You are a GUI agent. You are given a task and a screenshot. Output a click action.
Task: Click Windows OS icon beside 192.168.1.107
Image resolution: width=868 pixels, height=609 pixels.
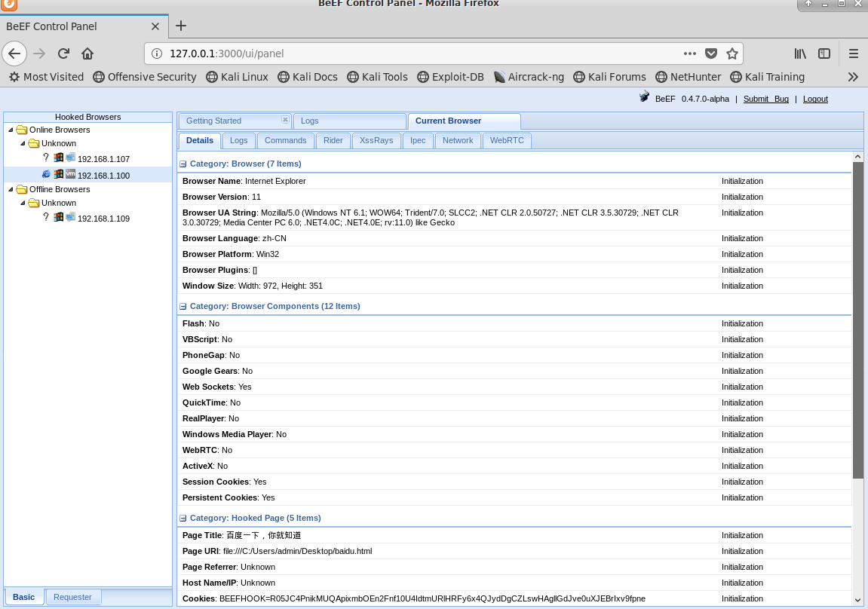pos(58,158)
